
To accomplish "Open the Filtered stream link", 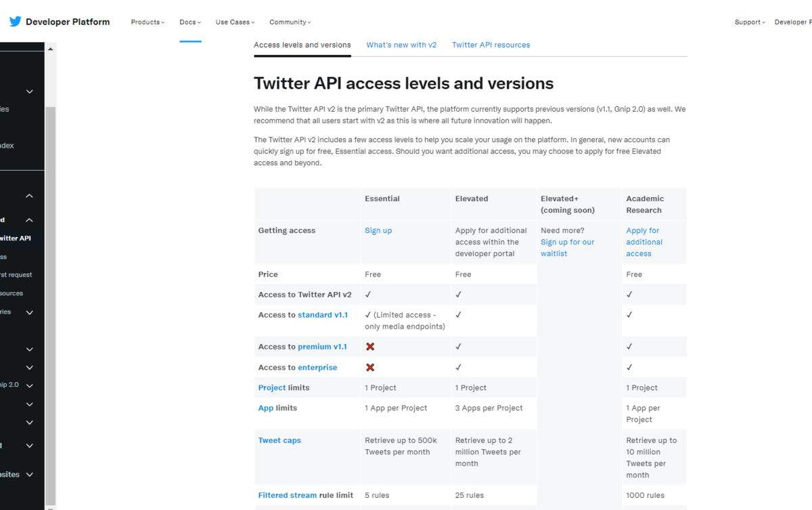I will click(288, 496).
